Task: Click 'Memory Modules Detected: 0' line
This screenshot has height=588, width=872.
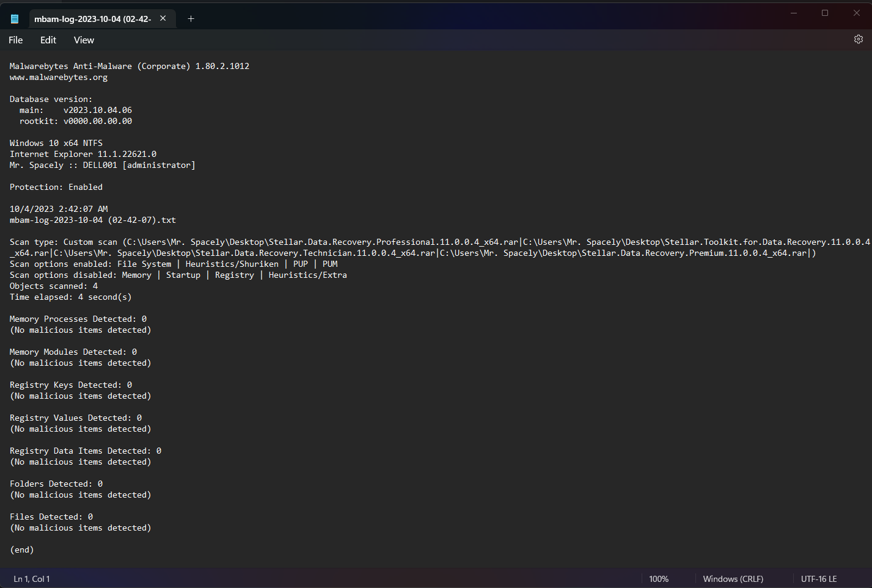Action: 73,352
